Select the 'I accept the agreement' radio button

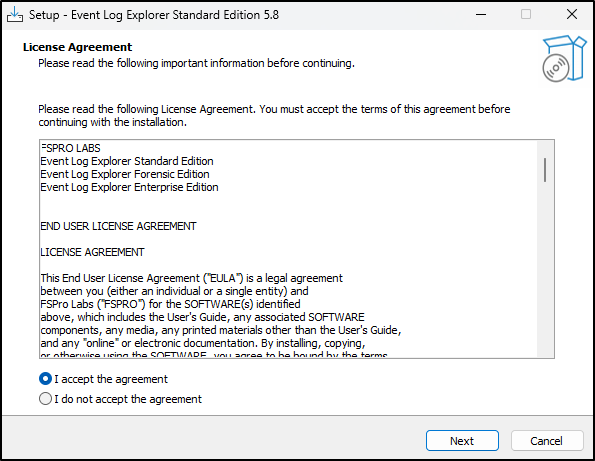(x=46, y=379)
